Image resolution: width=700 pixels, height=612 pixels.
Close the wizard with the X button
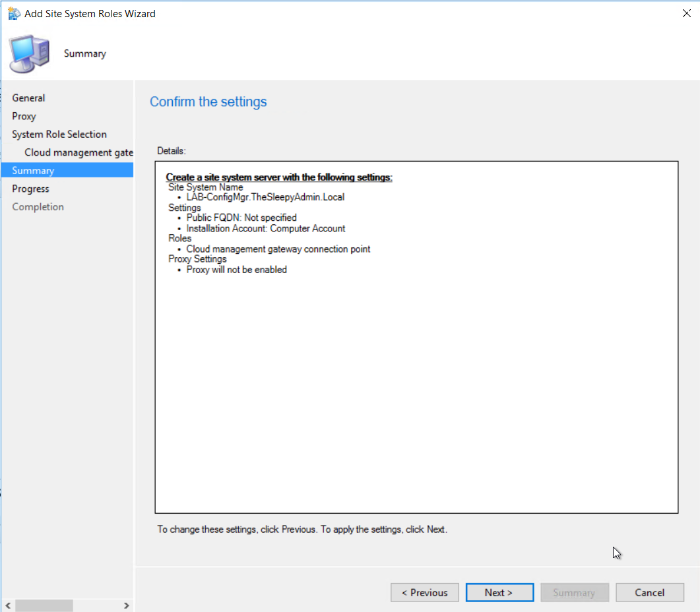(686, 13)
